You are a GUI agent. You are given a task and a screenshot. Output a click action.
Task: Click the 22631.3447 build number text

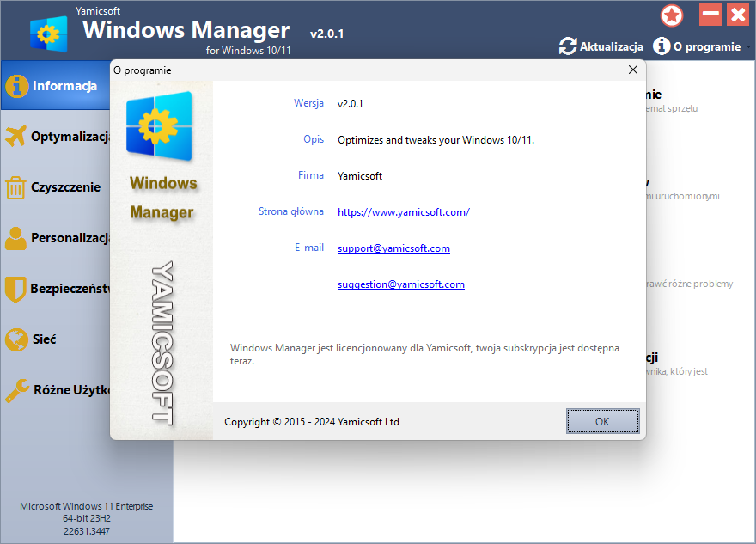tap(86, 531)
